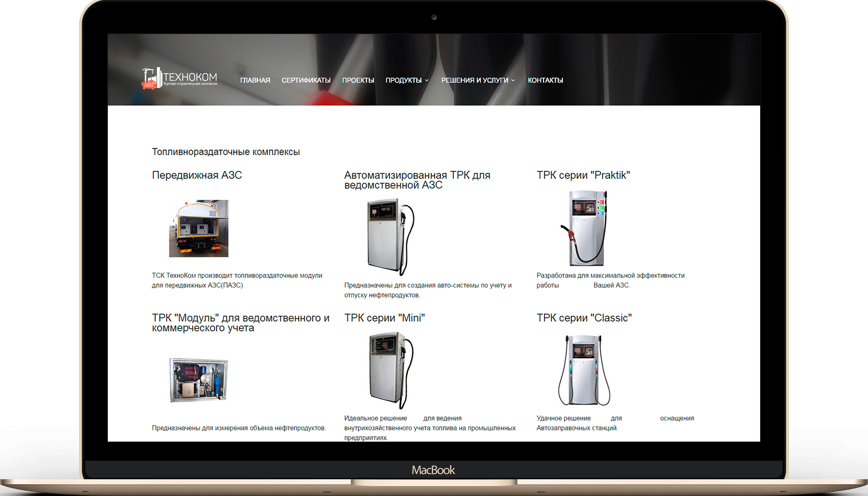The height and width of the screenshot is (496, 868).
Task: Click the automated ТРК dispenser image
Action: click(391, 237)
